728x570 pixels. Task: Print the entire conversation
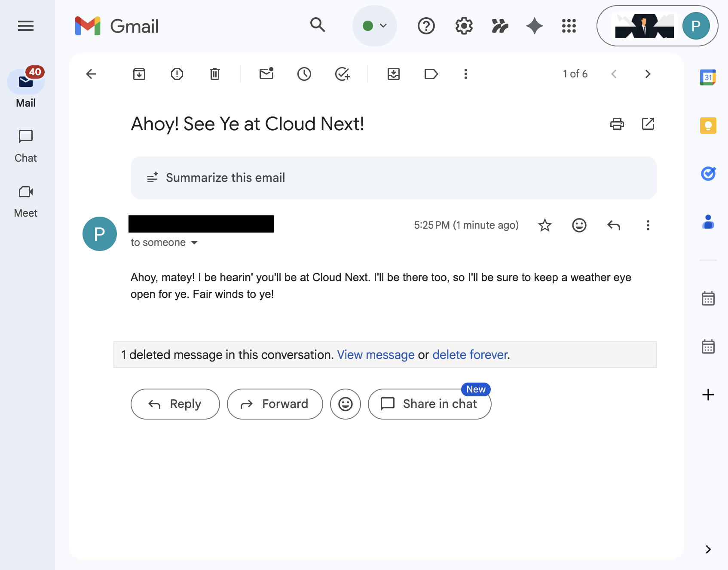[617, 124]
